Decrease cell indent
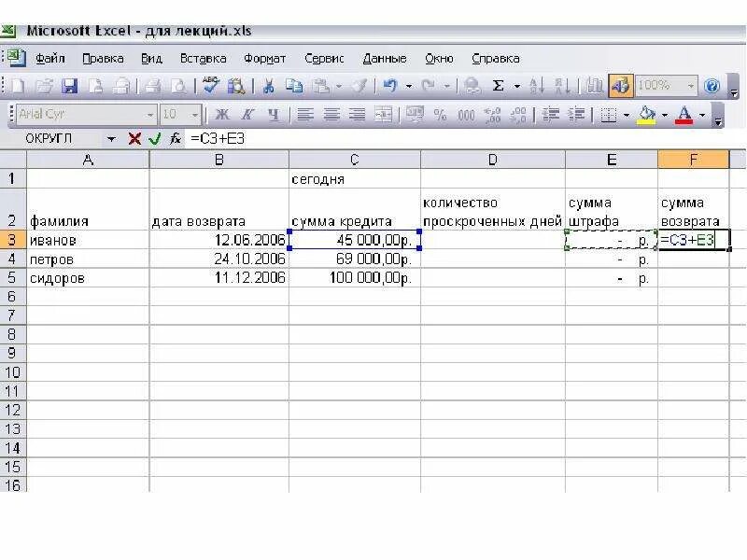The height and width of the screenshot is (560, 747). pyautogui.click(x=550, y=114)
